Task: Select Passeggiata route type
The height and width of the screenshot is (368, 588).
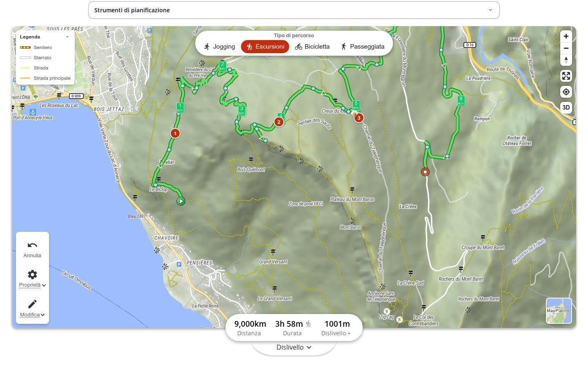Action: click(x=363, y=47)
